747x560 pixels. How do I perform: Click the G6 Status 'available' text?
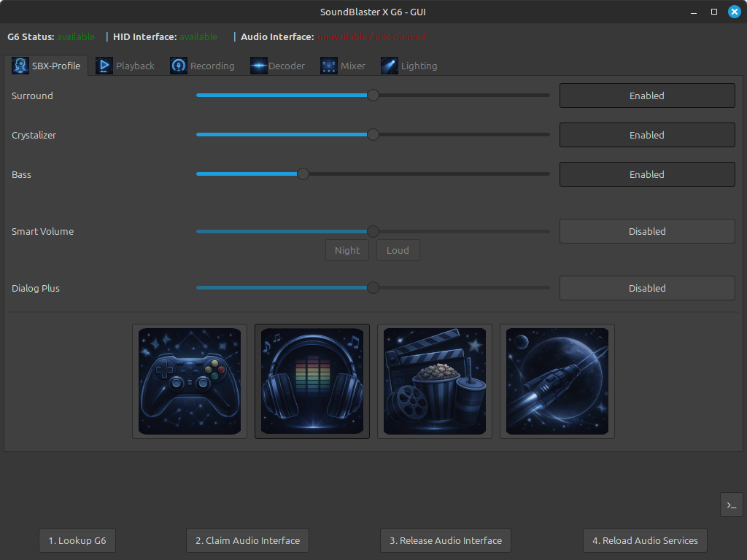76,36
